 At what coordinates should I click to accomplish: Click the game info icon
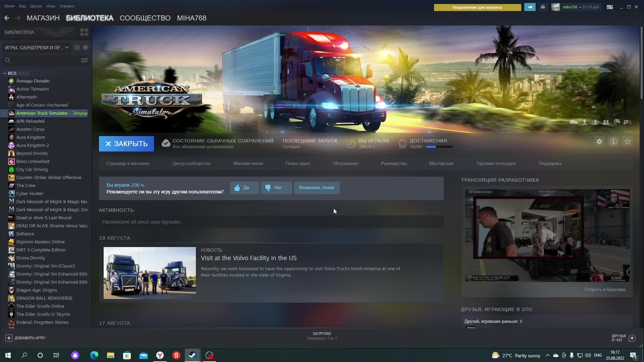613,142
